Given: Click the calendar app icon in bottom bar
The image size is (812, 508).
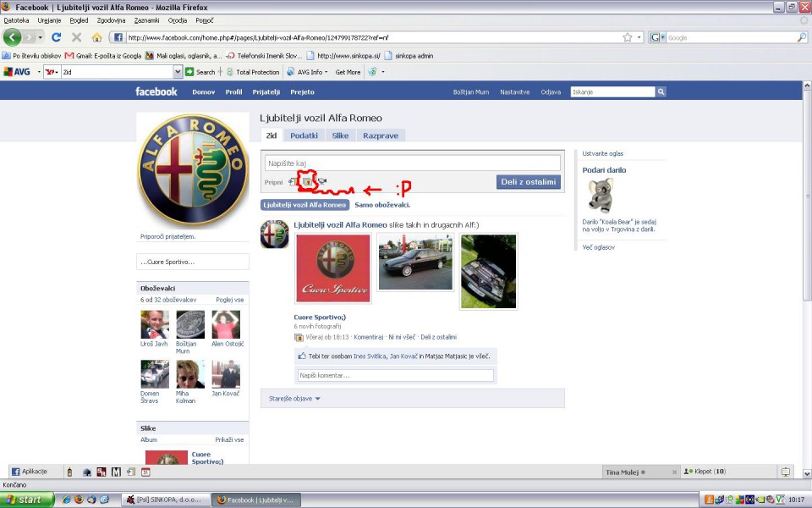Looking at the screenshot, I should click(146, 472).
